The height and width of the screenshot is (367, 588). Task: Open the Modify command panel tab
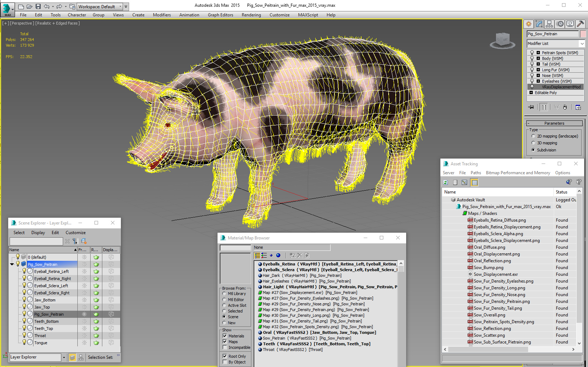click(539, 24)
